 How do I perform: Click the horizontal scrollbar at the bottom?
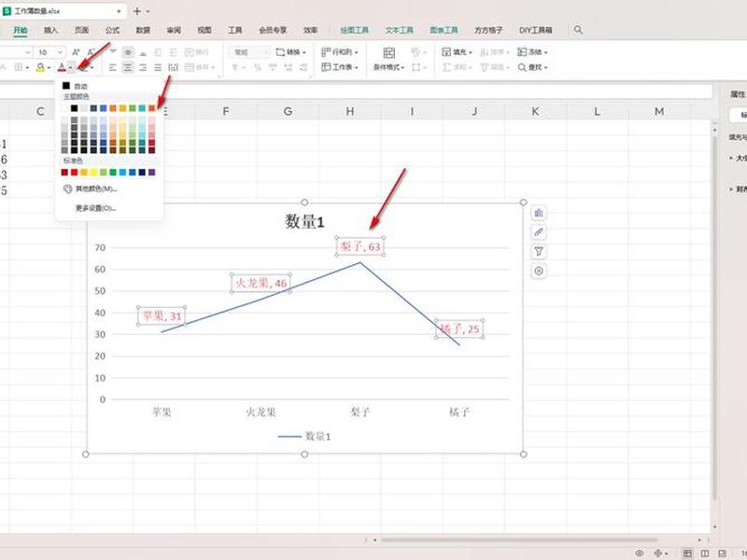pos(518,540)
